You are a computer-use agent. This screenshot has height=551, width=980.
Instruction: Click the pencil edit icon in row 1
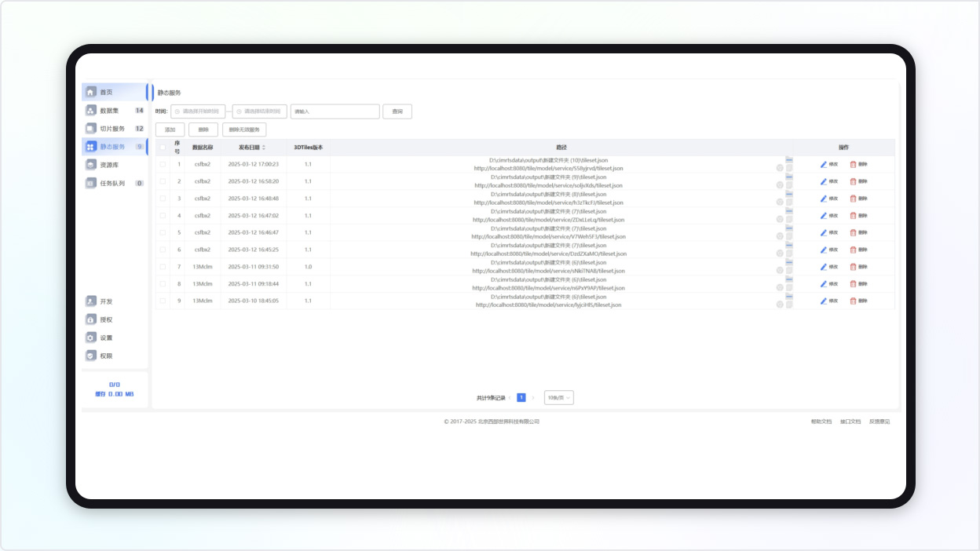824,164
